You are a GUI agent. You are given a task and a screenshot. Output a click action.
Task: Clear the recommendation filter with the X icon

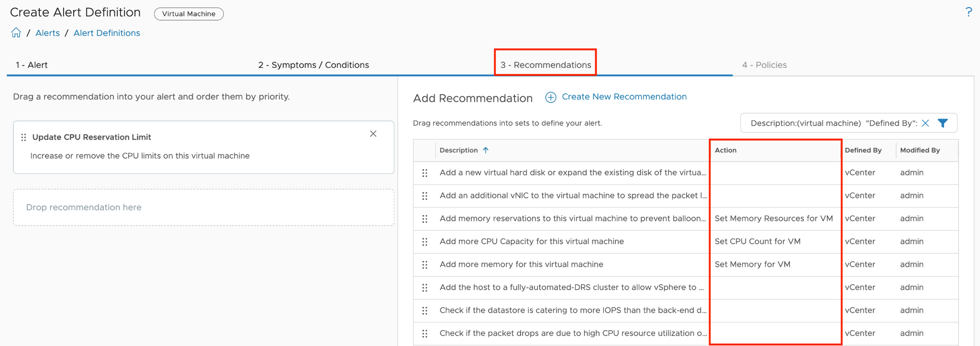(x=925, y=123)
